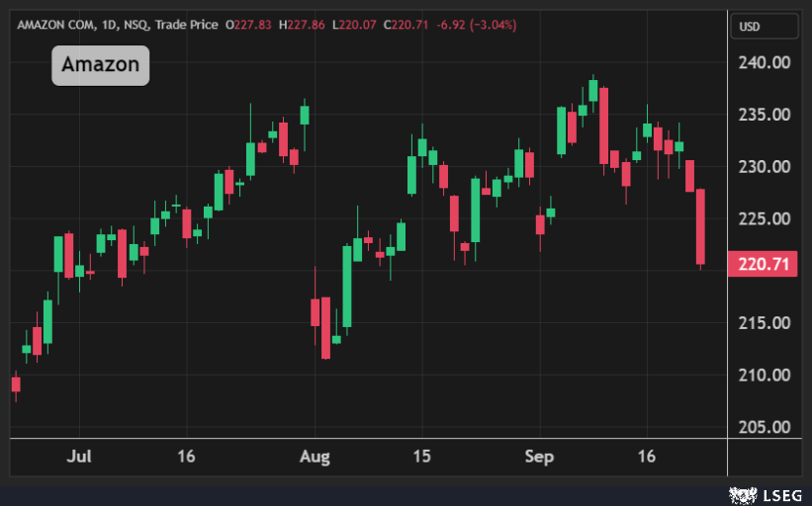Click the Jul label on time axis

coord(79,457)
